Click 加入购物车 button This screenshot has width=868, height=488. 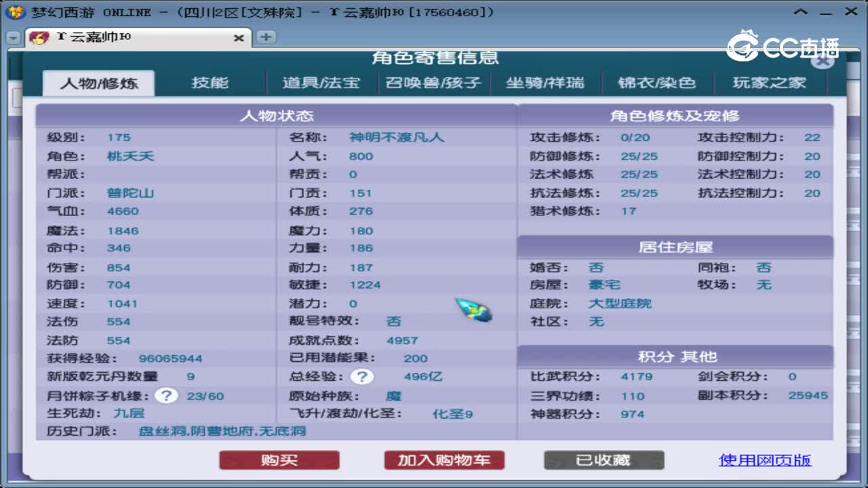click(x=444, y=460)
